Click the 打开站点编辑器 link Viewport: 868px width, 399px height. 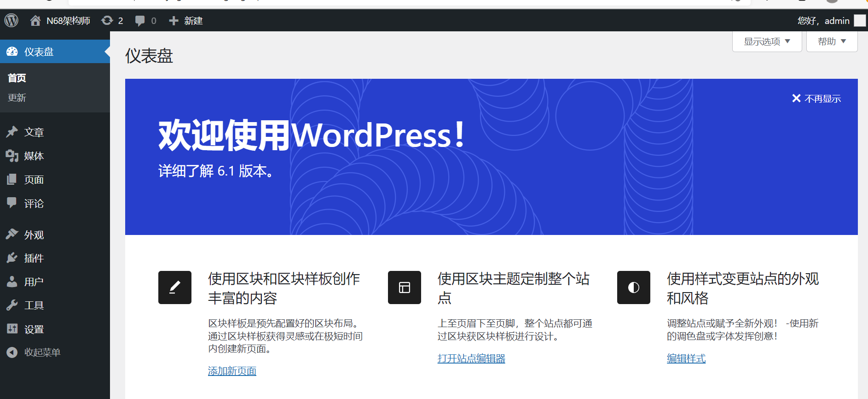click(x=471, y=358)
